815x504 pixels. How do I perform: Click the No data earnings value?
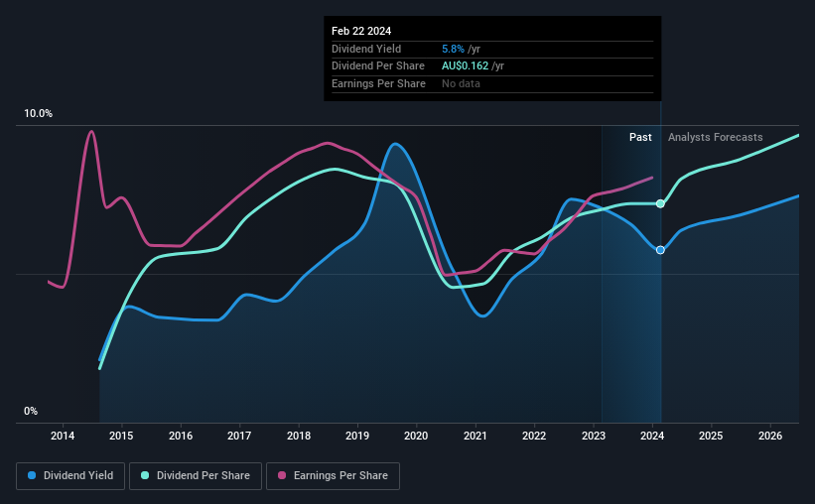(x=461, y=83)
